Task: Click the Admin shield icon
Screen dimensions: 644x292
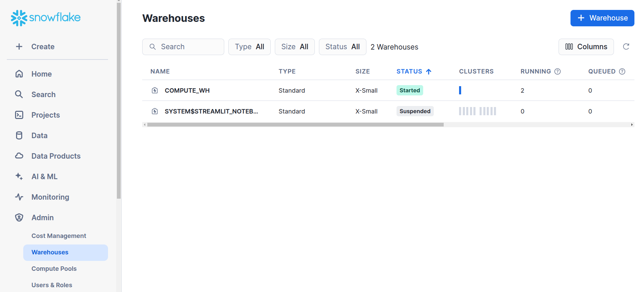Action: (19, 217)
